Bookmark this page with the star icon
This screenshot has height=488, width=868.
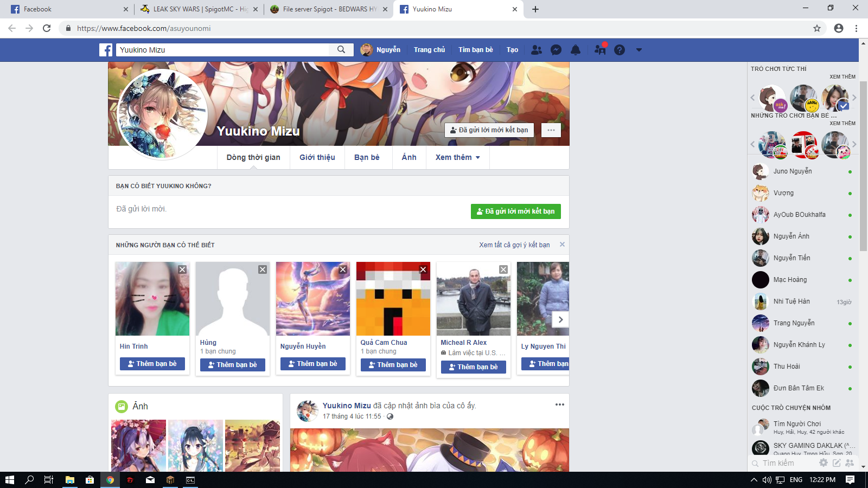click(817, 28)
